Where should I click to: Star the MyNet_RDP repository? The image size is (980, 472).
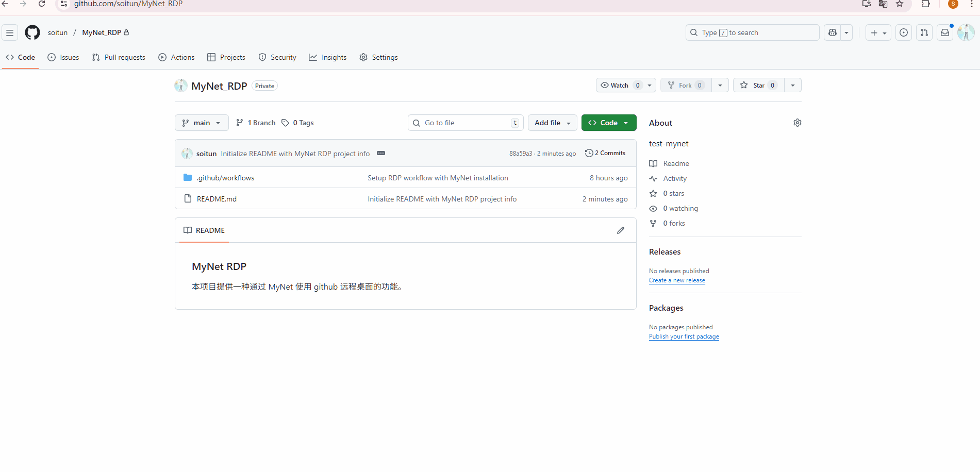[758, 86]
